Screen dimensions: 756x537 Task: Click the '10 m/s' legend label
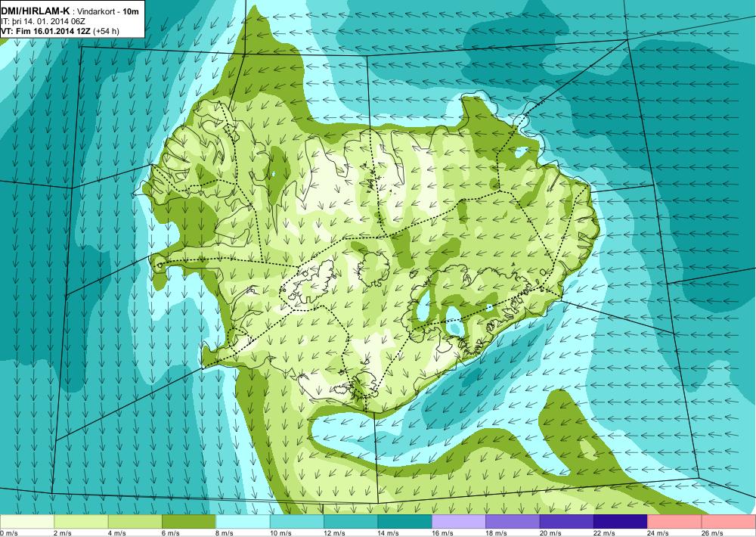click(x=280, y=532)
